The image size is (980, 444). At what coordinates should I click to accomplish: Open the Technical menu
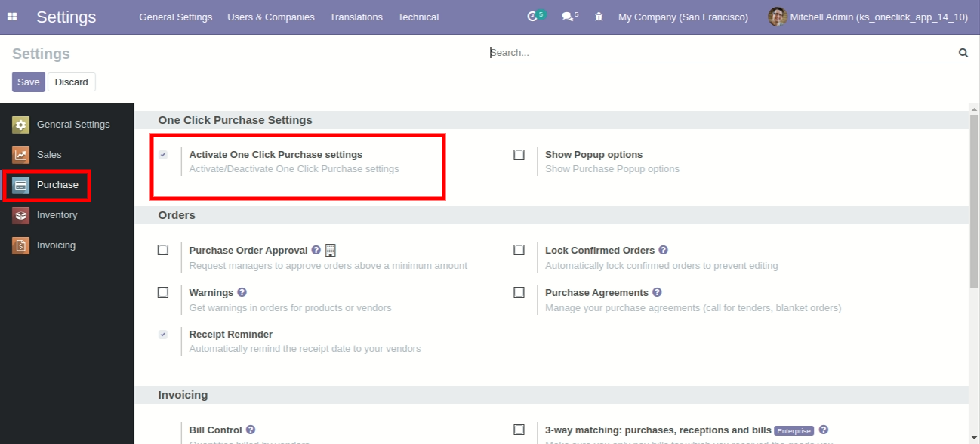[x=418, y=17]
